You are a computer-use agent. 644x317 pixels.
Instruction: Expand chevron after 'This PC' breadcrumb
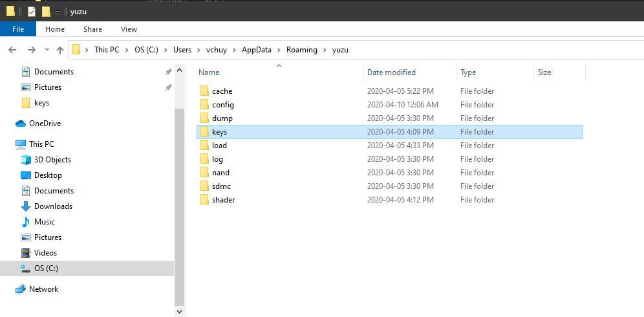coord(127,50)
